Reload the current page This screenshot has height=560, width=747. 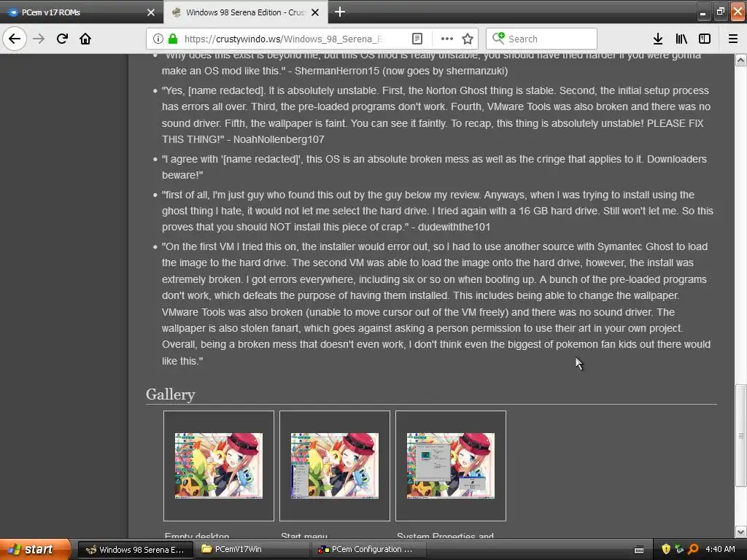pos(62,39)
